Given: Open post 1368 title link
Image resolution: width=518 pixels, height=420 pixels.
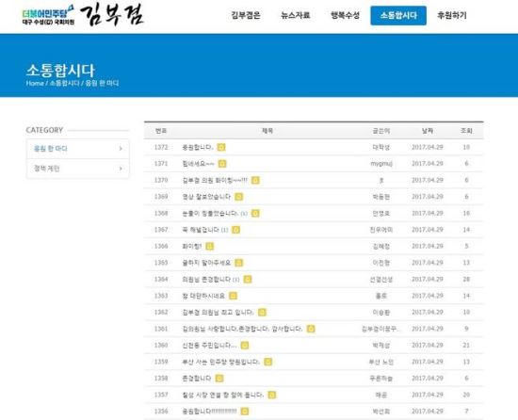Looking at the screenshot, I should tap(210, 214).
